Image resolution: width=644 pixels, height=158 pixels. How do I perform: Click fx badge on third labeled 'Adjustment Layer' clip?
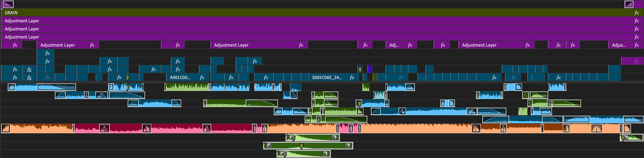(x=527, y=45)
